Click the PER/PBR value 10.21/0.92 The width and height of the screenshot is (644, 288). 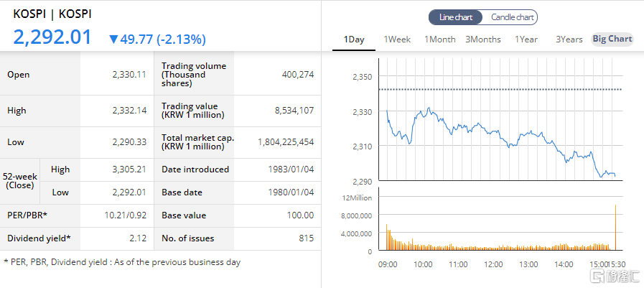126,215
